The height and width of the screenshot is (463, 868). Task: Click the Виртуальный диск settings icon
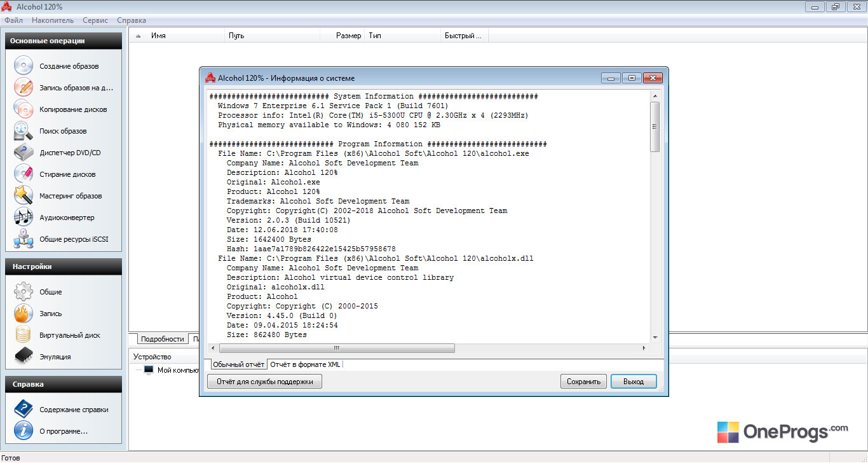[x=24, y=335]
